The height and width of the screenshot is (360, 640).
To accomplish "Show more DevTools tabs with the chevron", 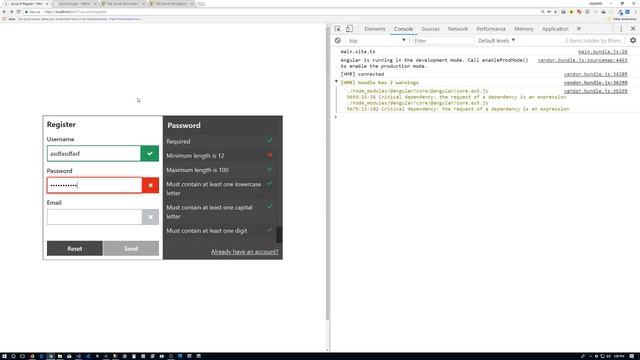I will pyautogui.click(x=578, y=29).
